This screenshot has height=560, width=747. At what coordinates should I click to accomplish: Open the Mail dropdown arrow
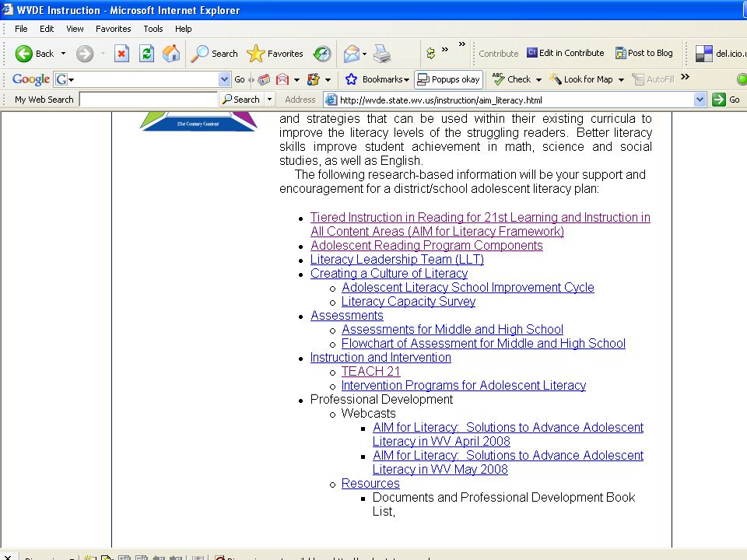(x=364, y=54)
